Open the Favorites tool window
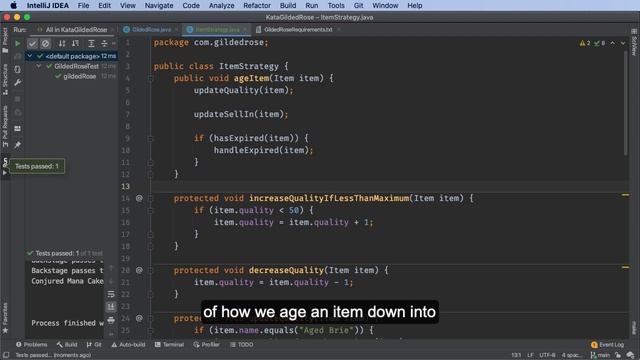This screenshot has height=360, width=640. tap(5, 318)
